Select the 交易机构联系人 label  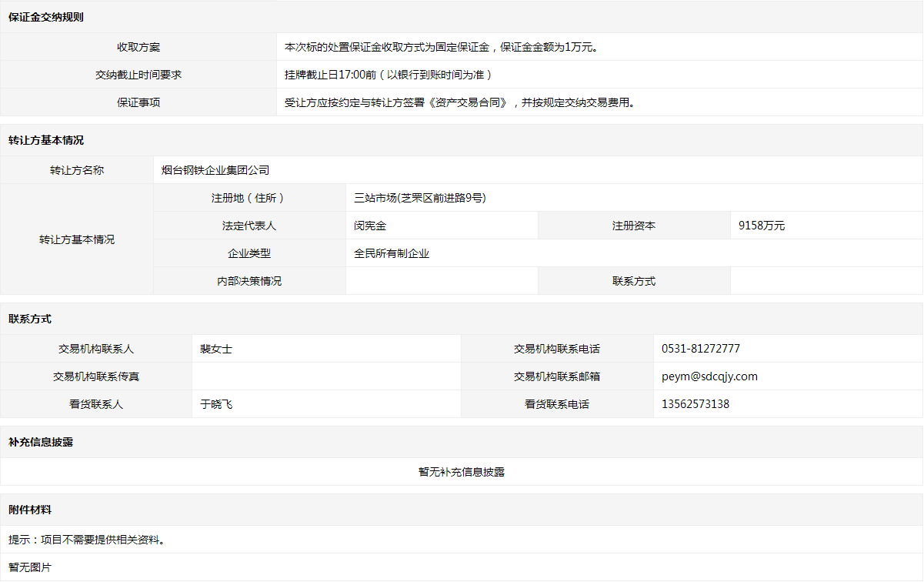click(x=96, y=349)
